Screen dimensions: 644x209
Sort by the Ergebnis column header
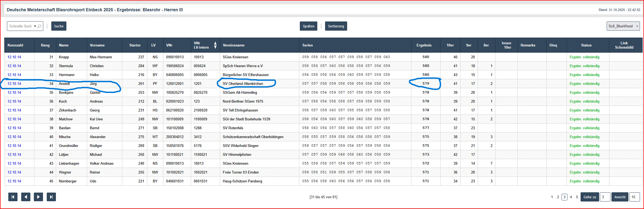pos(424,45)
